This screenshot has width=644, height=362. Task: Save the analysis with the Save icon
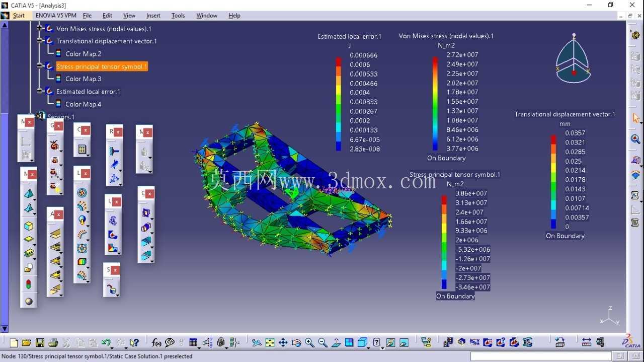[x=40, y=343]
